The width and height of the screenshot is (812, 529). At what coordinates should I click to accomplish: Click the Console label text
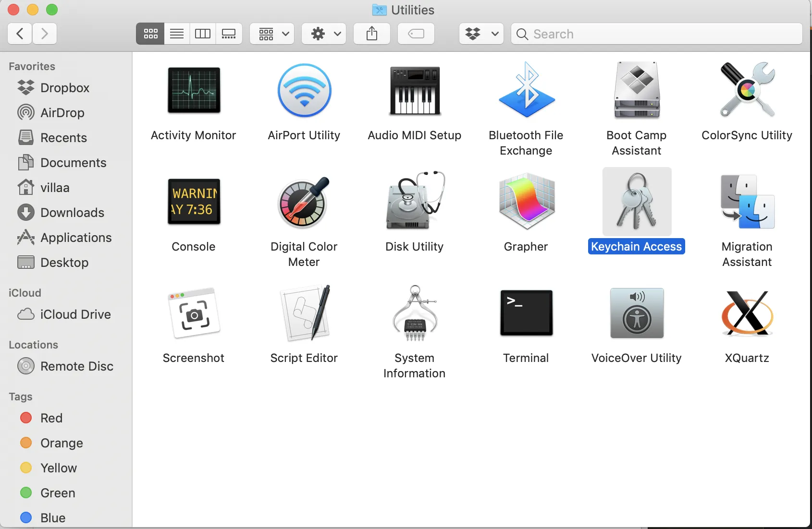point(194,247)
